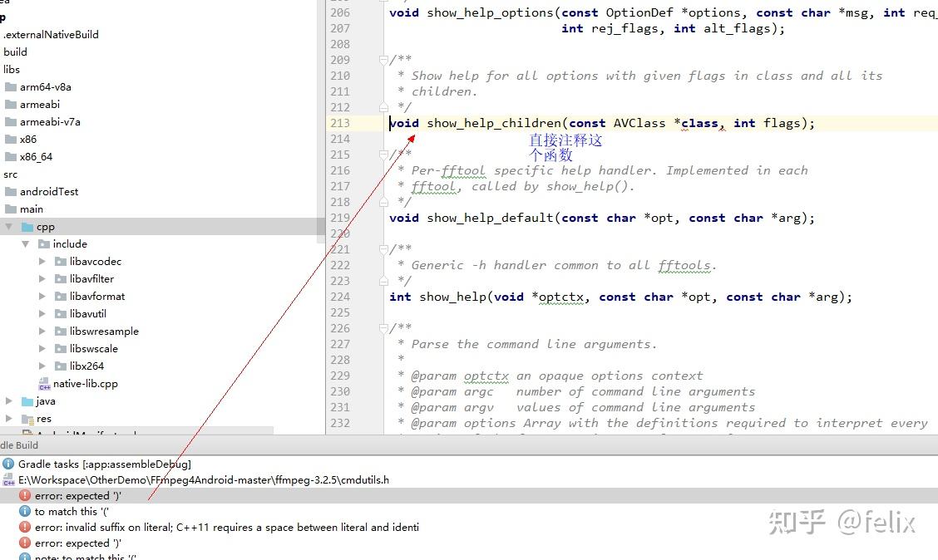
Task: Click error icon on selected 'expected )' row
Action: pos(24,495)
